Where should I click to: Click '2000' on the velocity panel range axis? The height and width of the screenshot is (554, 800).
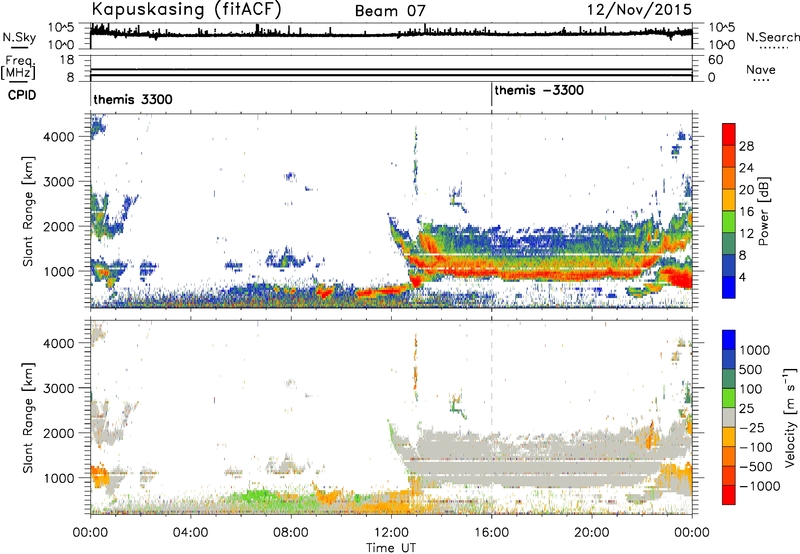58,433
